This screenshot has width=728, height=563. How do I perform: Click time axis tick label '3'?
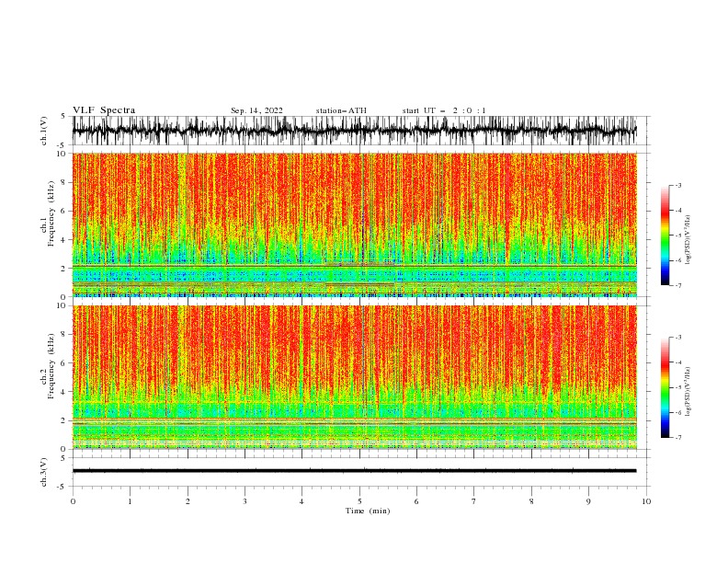point(245,501)
